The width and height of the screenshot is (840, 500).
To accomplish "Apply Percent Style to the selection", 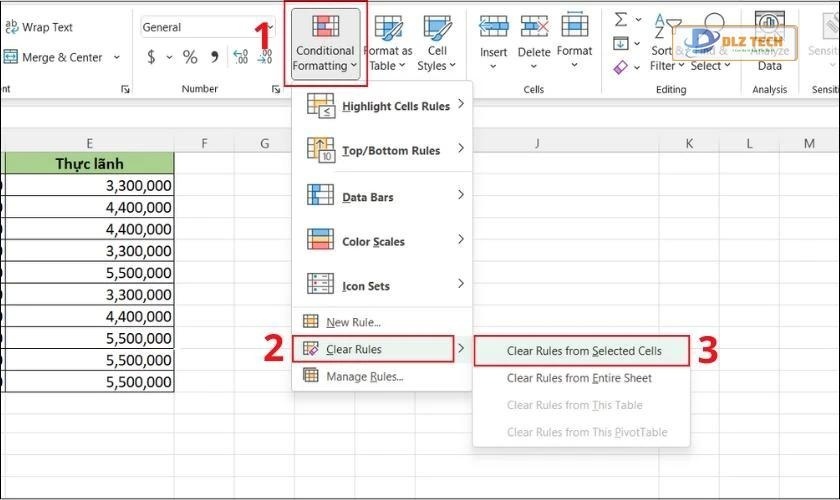I will (x=189, y=58).
